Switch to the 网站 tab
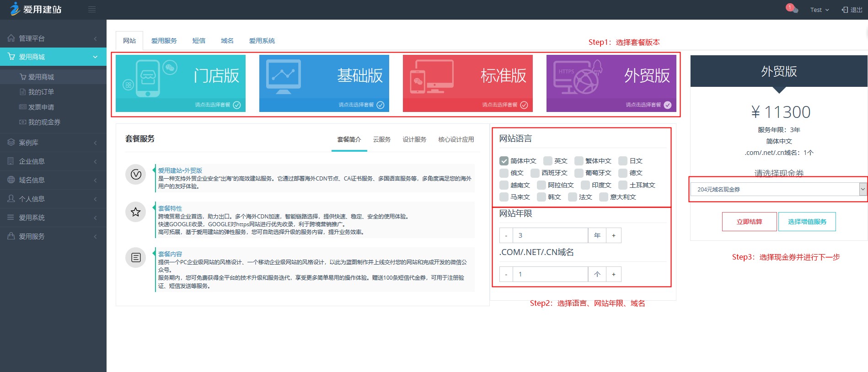Viewport: 868px width, 372px height. (129, 41)
